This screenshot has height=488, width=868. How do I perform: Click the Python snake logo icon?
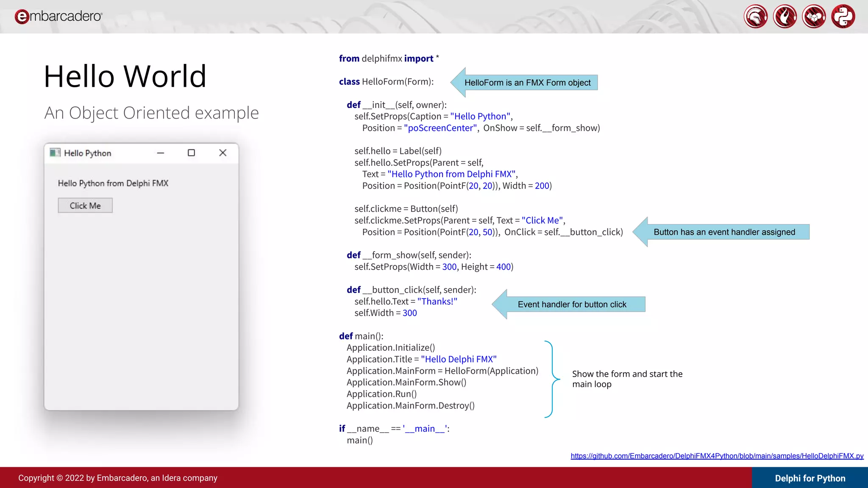pyautogui.click(x=843, y=17)
